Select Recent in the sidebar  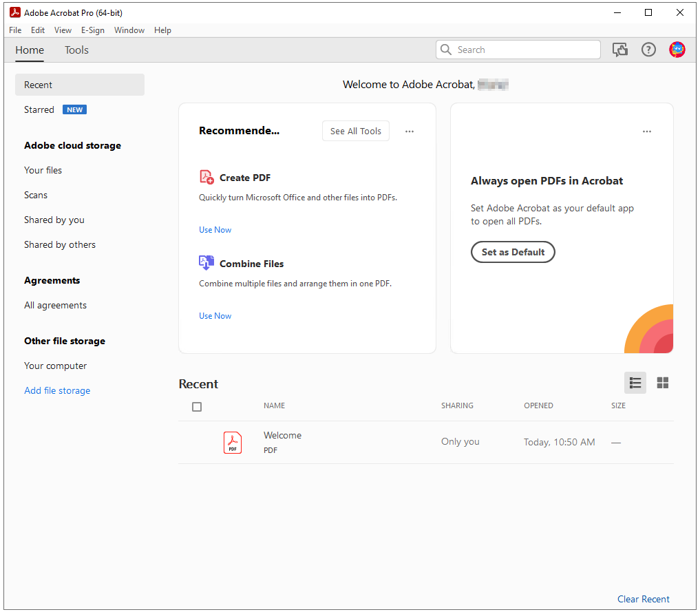point(80,85)
